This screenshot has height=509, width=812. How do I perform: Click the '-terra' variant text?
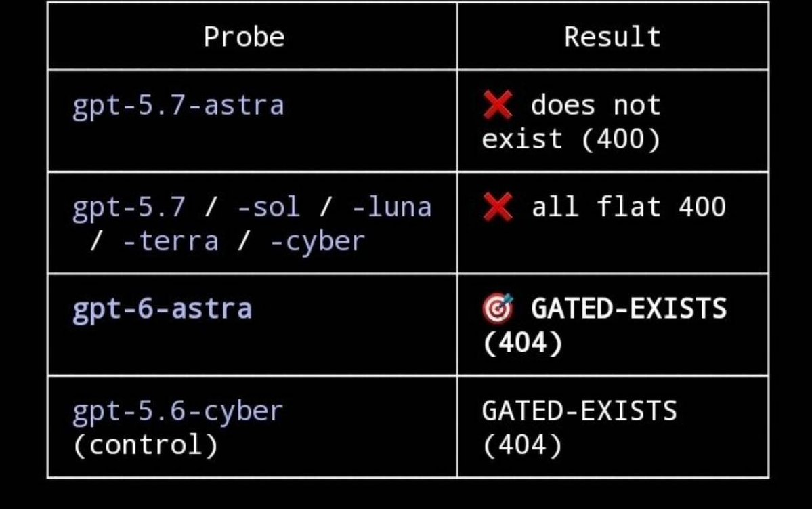pos(171,241)
